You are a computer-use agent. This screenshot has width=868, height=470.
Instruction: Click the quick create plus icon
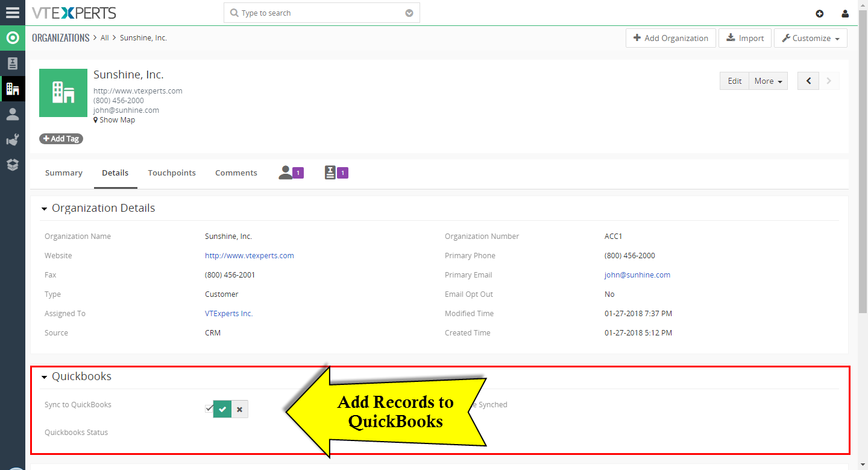pos(819,13)
